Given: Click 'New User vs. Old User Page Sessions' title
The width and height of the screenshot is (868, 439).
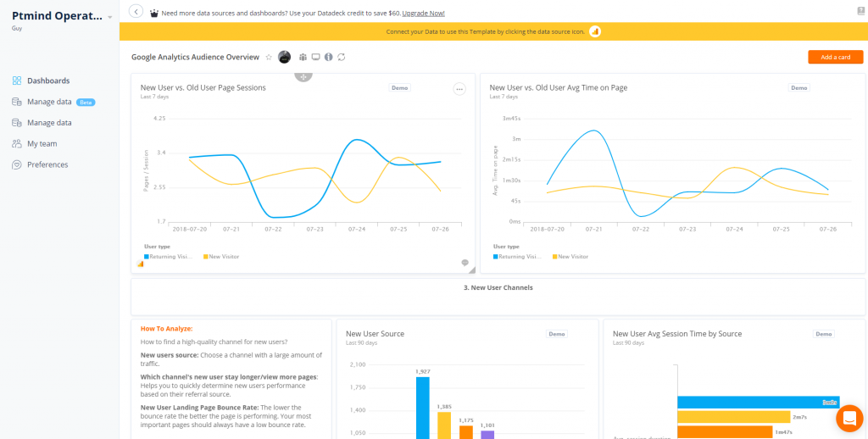Looking at the screenshot, I should coord(203,87).
